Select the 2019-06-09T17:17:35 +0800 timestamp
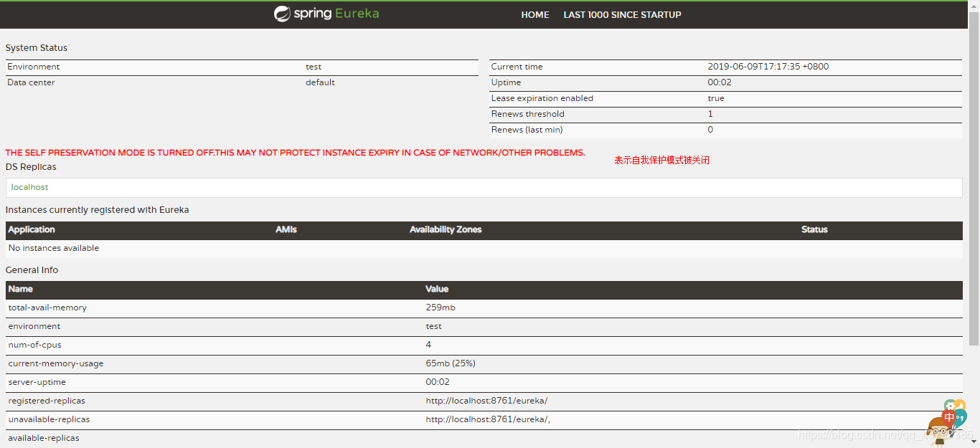Viewport: 980px width, 448px height. coord(768,67)
